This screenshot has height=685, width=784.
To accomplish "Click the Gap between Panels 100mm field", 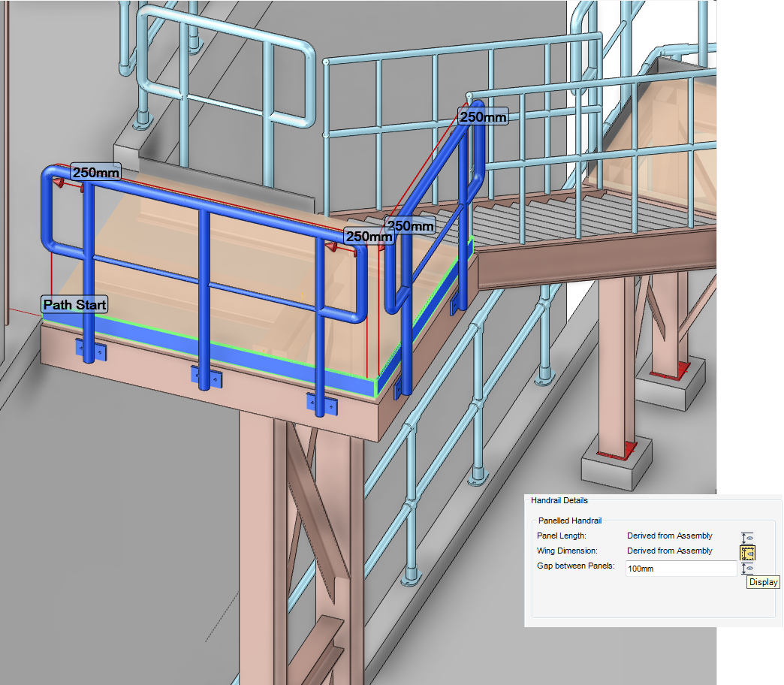I will tap(680, 569).
